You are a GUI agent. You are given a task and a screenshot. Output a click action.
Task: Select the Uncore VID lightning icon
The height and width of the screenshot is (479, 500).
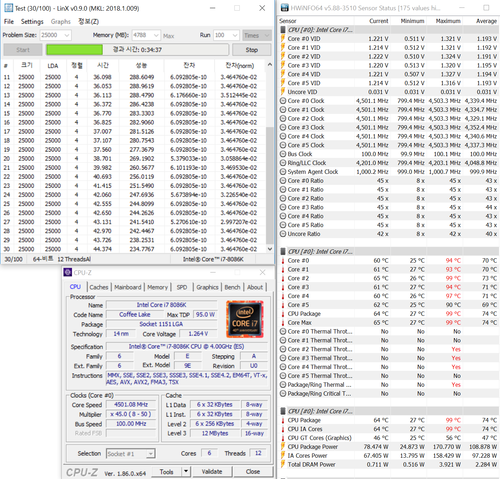click(x=283, y=92)
